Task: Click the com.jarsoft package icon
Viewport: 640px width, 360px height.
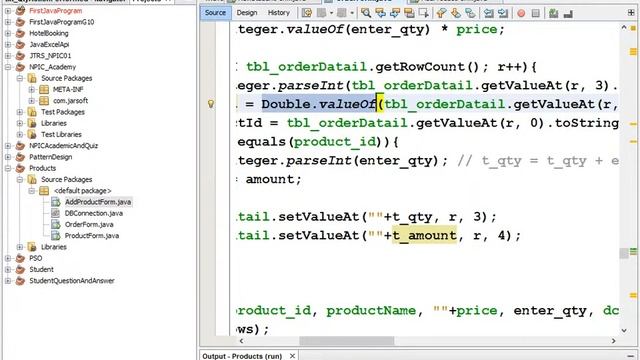Action: click(44, 100)
